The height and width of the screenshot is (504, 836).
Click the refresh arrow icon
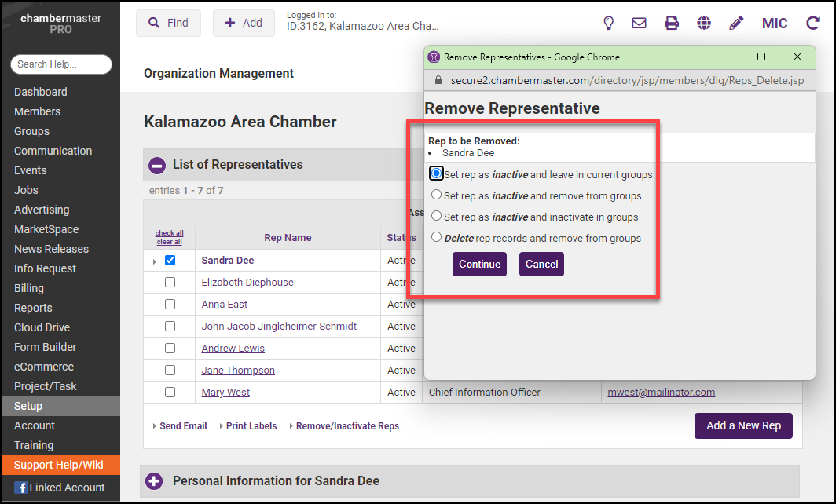coord(812,23)
